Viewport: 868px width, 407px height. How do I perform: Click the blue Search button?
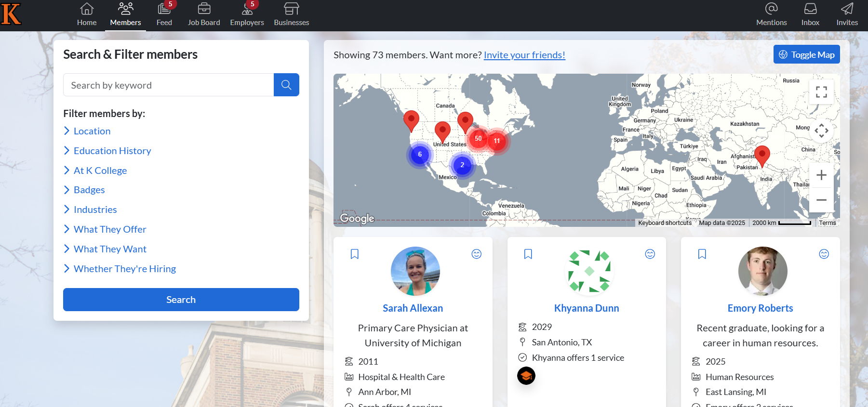[x=181, y=300]
